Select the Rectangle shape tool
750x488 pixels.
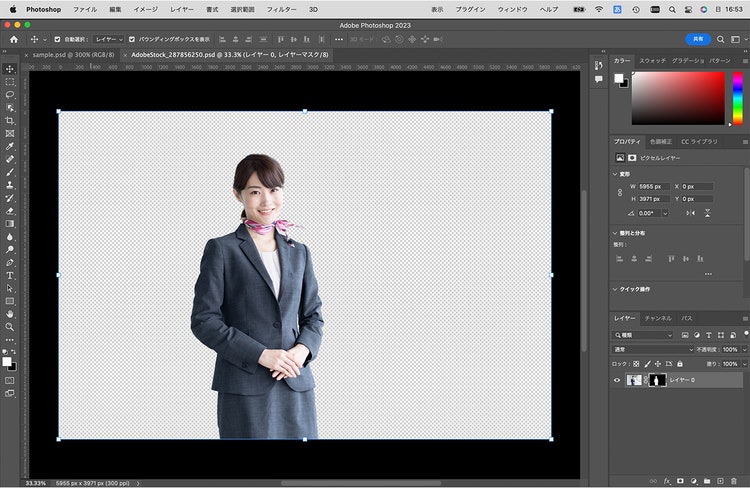point(10,301)
